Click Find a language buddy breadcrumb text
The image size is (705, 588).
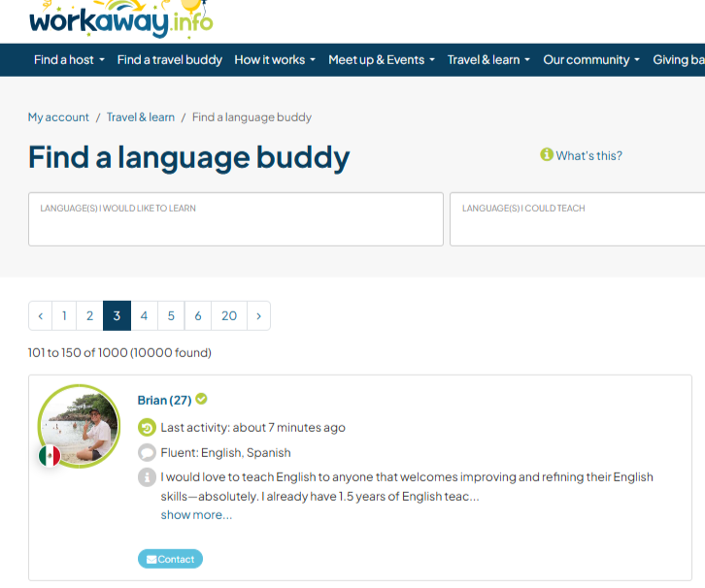pyautogui.click(x=252, y=117)
